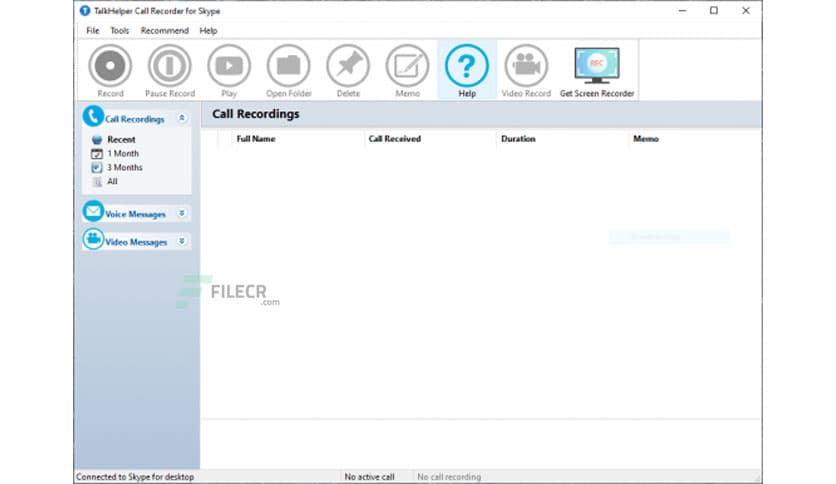Open the File menu

click(93, 30)
